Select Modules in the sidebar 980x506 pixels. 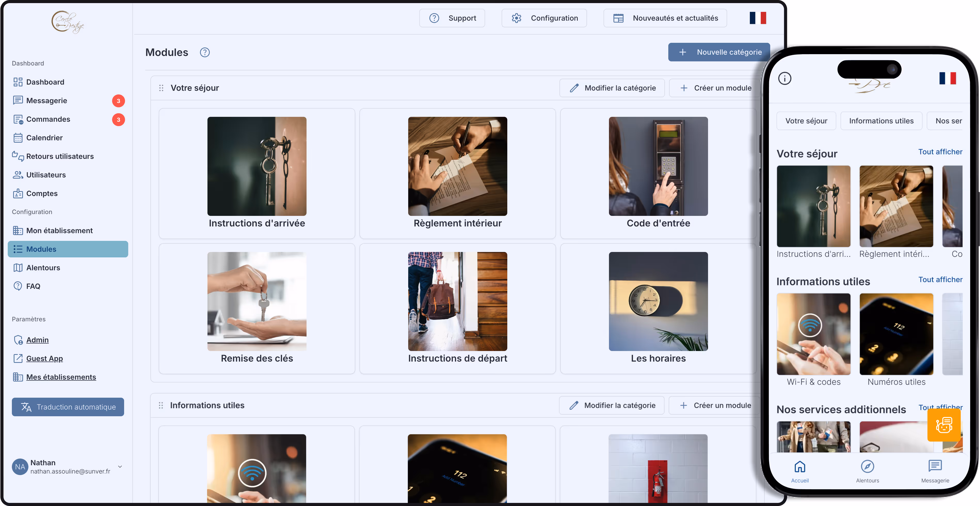(68, 249)
